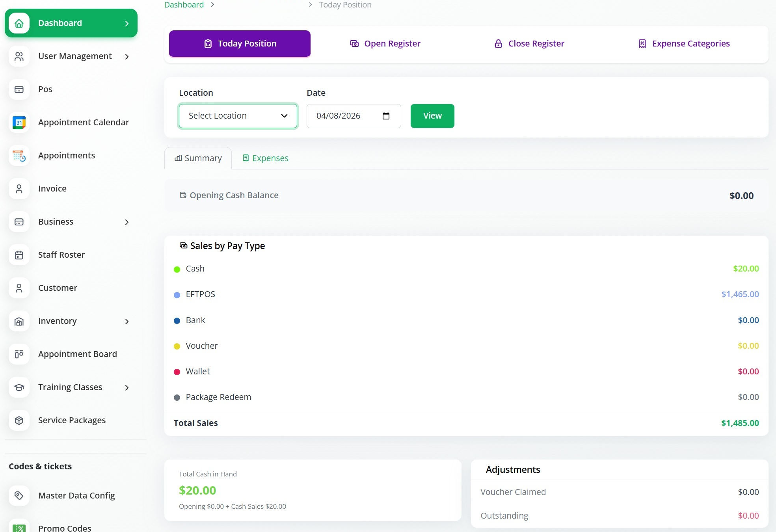776x532 pixels.
Task: Click the yellow Voucher dot
Action: (177, 346)
